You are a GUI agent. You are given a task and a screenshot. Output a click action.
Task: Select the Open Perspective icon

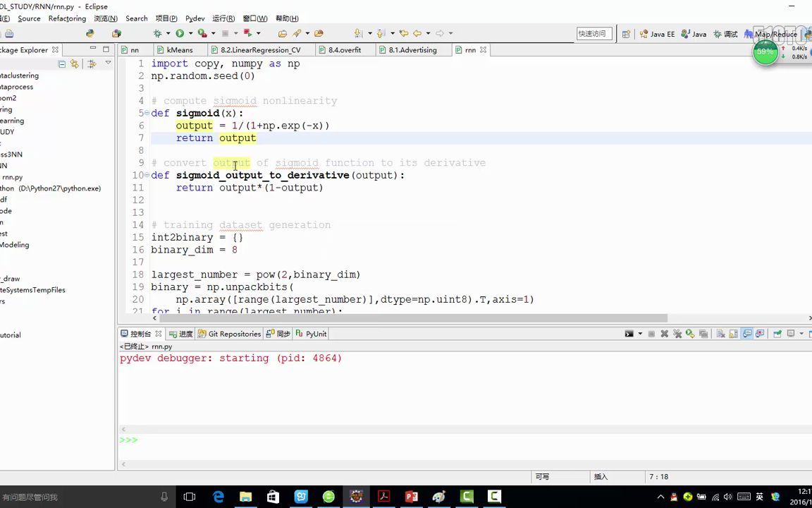pos(626,33)
